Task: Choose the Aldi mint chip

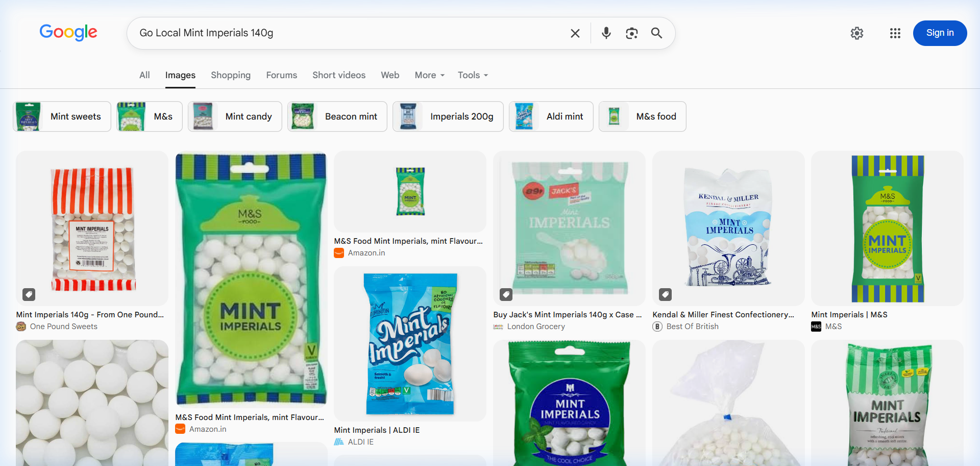Action: point(551,116)
